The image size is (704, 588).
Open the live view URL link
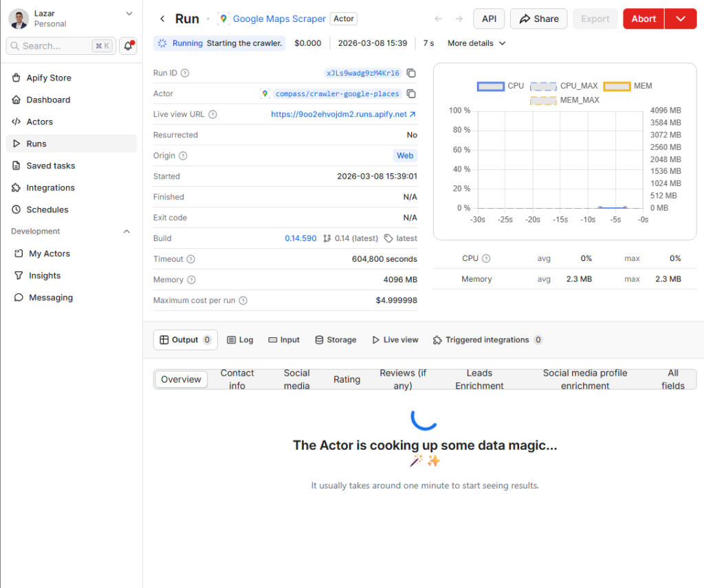point(343,114)
